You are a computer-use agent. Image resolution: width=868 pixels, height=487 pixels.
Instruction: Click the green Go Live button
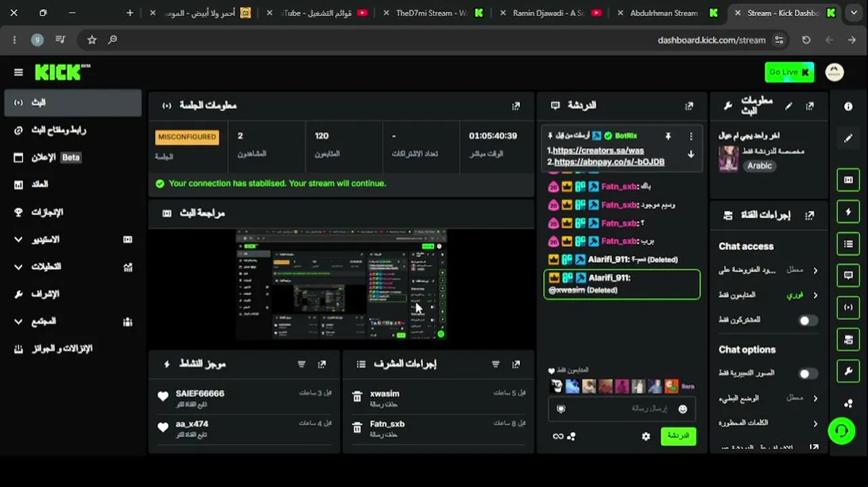(x=789, y=72)
